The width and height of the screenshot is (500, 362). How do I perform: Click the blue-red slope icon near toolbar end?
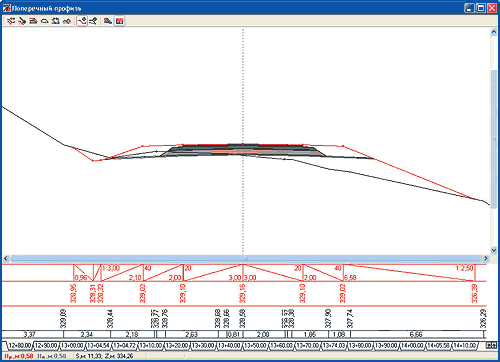coord(107,21)
